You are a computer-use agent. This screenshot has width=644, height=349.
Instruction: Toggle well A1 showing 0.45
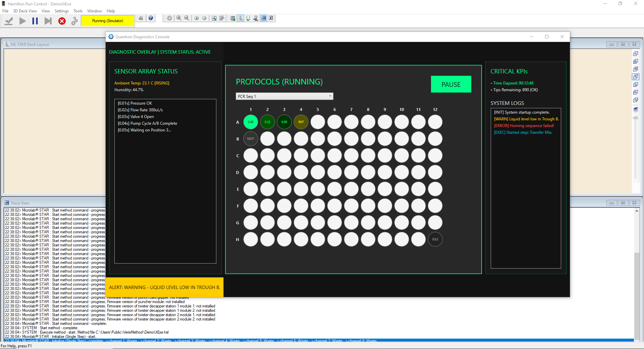coord(251,122)
